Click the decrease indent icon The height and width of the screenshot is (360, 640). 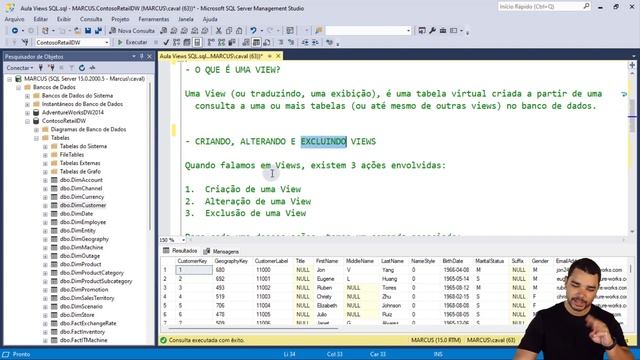pos(305,42)
